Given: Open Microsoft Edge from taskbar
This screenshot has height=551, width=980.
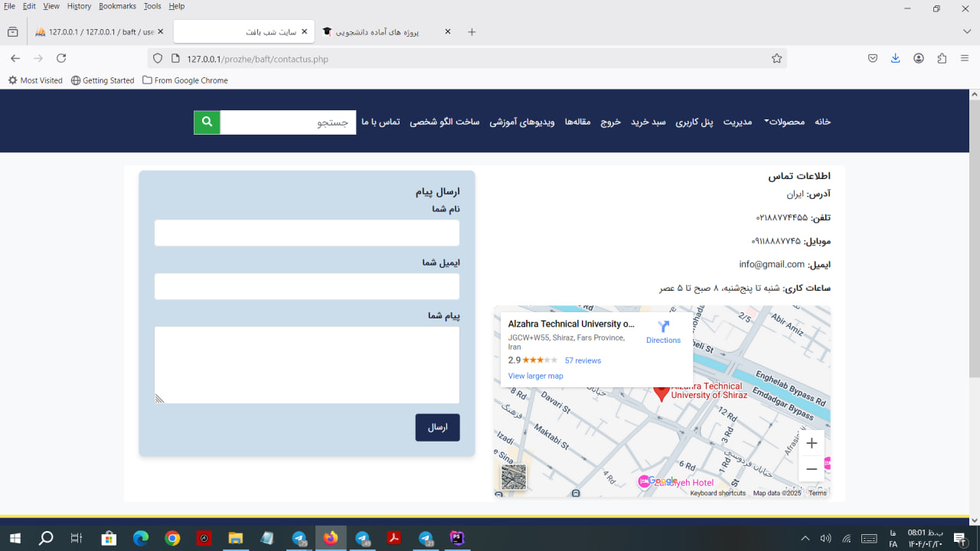Looking at the screenshot, I should 141,538.
